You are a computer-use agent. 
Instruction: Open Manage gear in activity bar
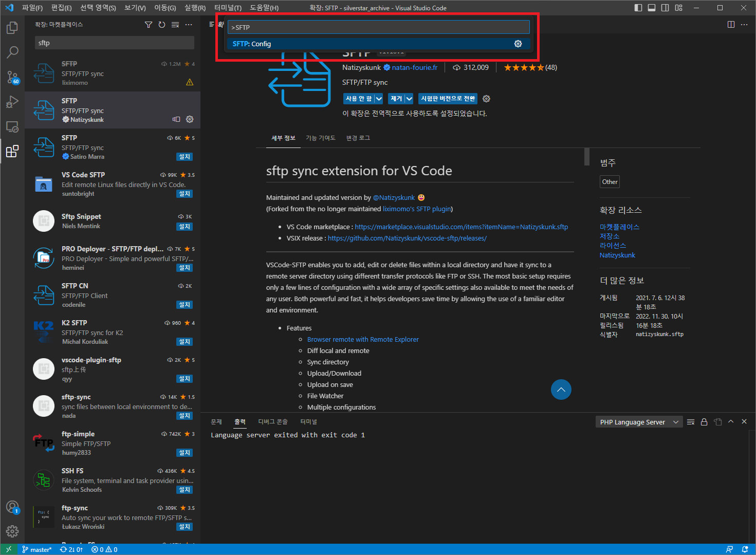[12, 531]
